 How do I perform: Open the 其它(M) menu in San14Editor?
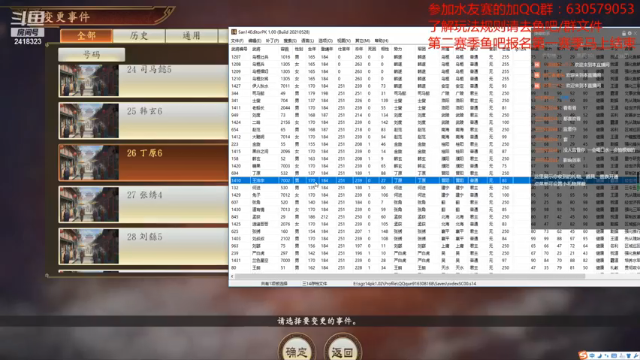[362, 41]
